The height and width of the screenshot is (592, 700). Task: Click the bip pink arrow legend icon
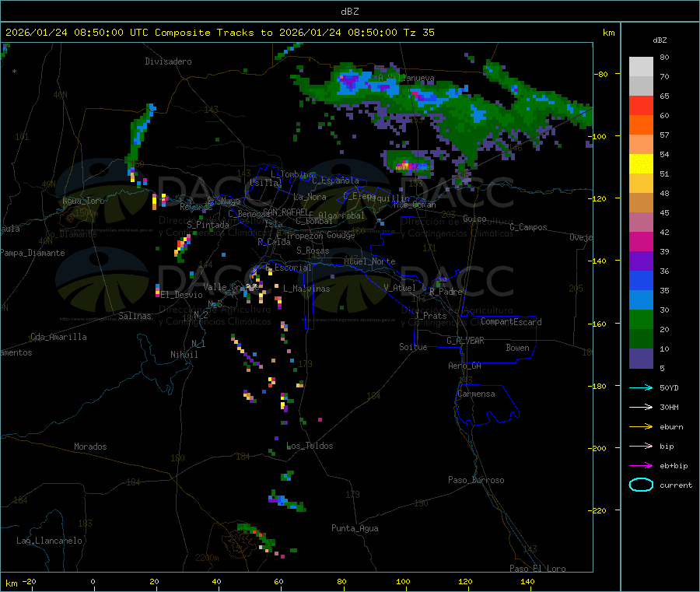(641, 446)
